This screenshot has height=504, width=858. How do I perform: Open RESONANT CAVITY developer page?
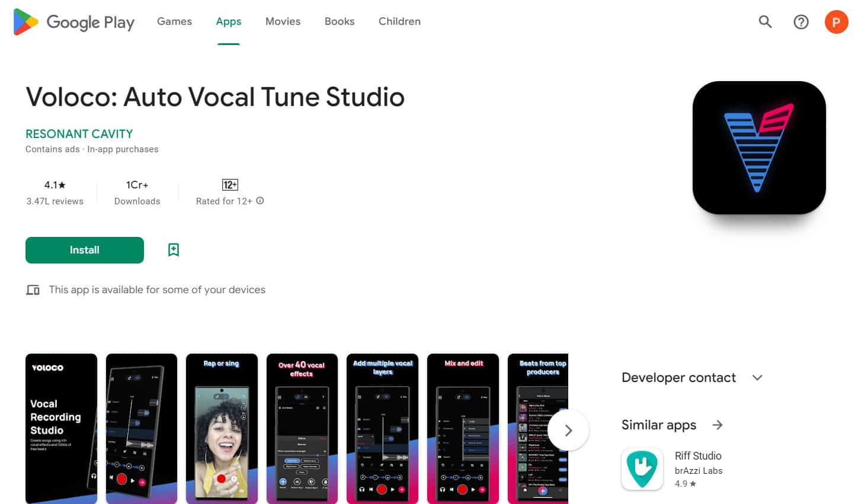click(x=79, y=134)
